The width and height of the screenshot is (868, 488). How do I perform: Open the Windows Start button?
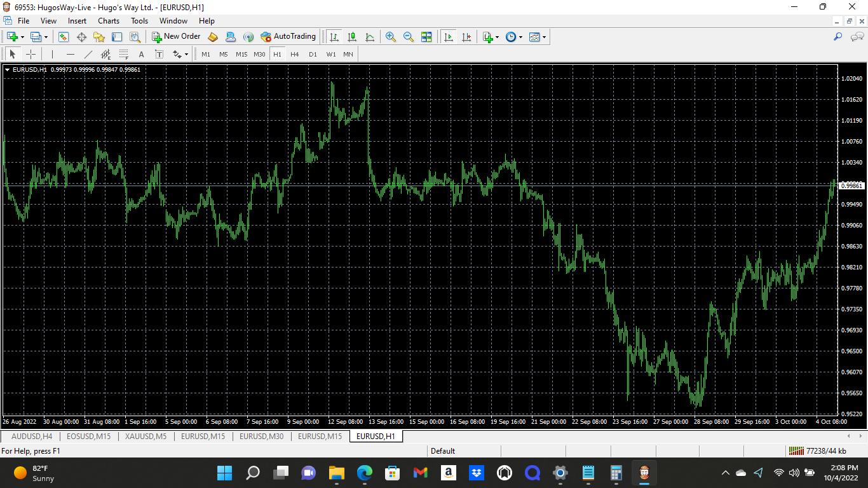224,473
